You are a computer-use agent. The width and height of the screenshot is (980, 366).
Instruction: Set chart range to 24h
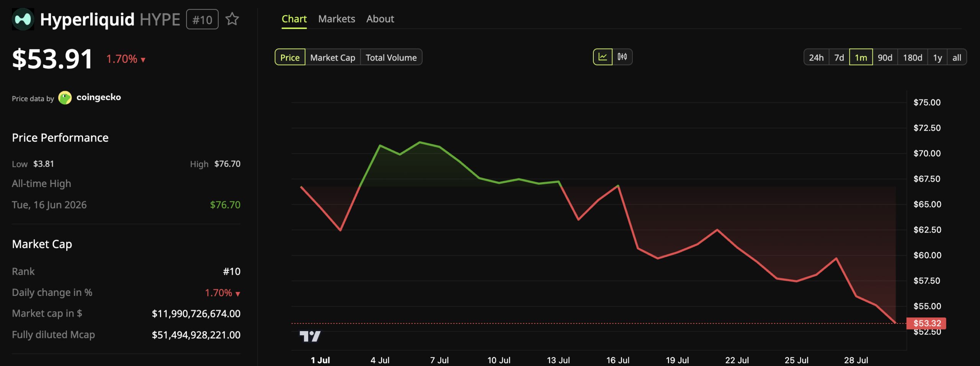coord(816,57)
